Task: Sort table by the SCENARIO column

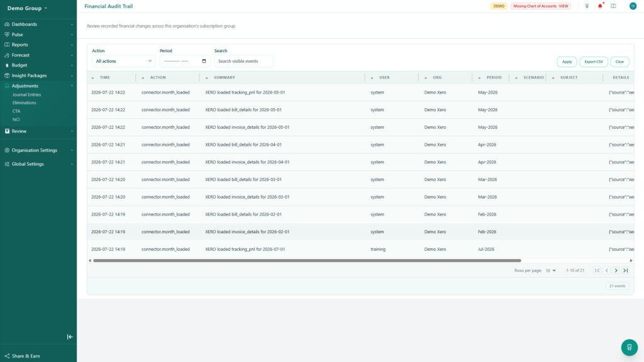Action: pos(533,77)
